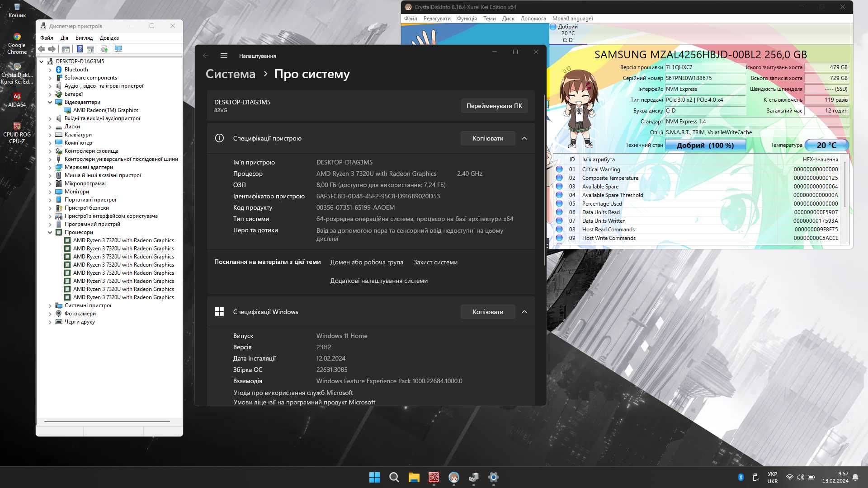Collapse the DESKTOP-D1AG3M5 root tree node

(42, 61)
